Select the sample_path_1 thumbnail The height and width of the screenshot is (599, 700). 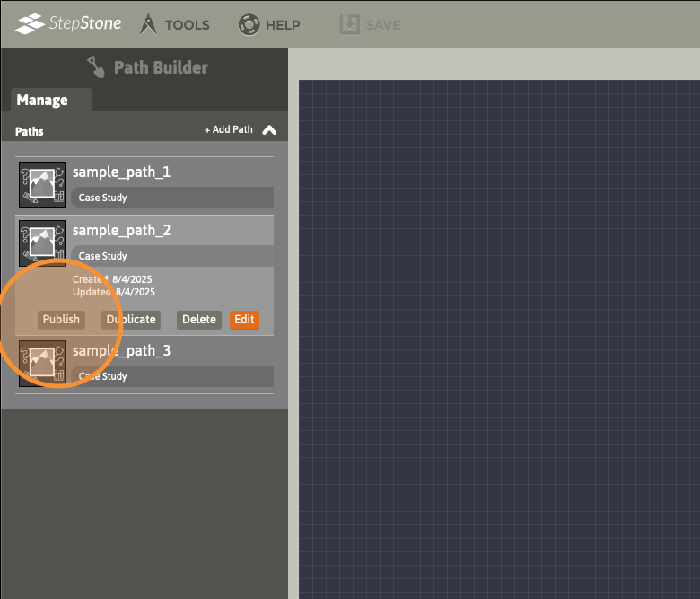pos(42,185)
